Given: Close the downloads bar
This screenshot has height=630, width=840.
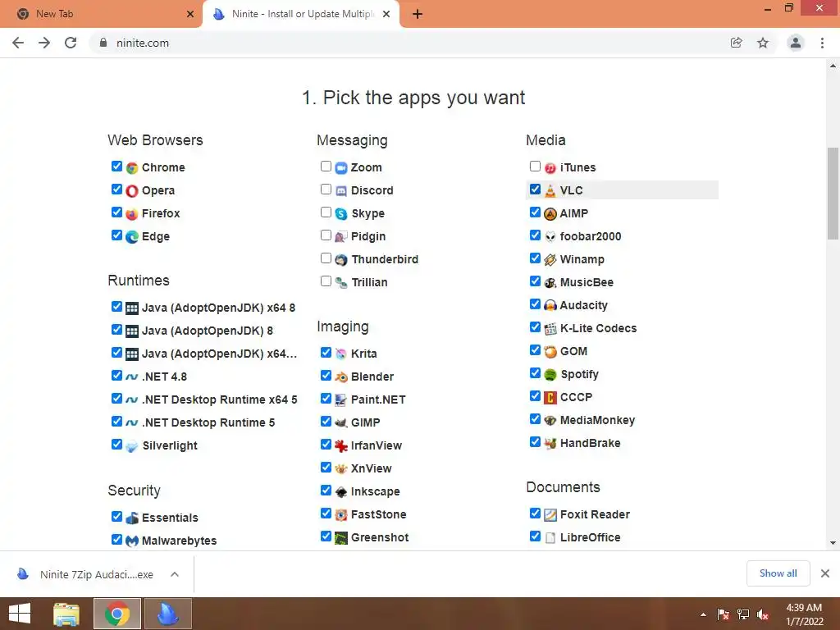Looking at the screenshot, I should [x=825, y=573].
